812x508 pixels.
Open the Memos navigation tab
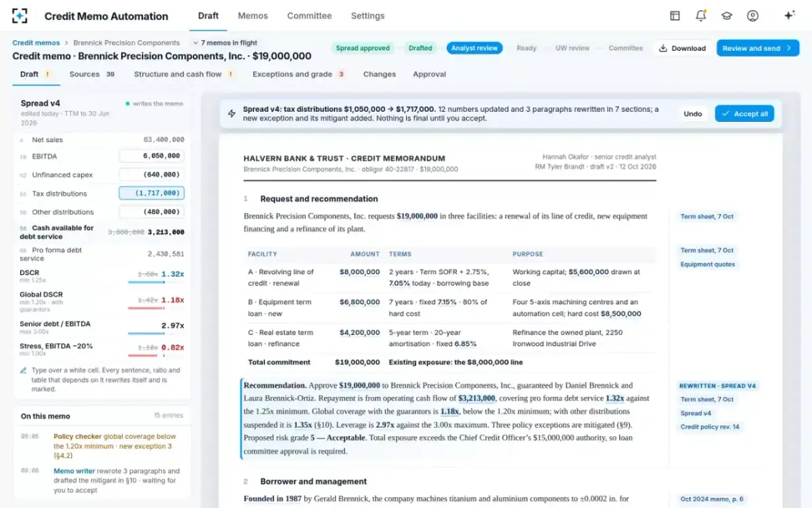click(x=253, y=16)
